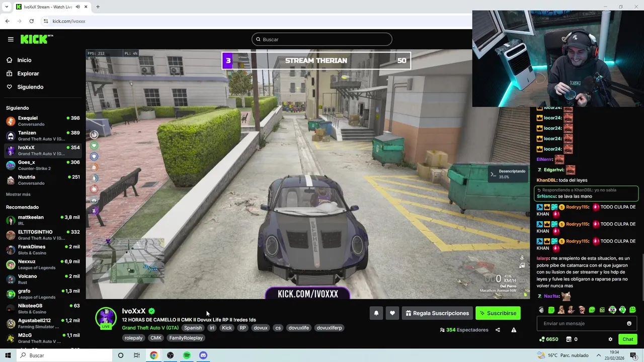Click the Windows taskbar Buscar search box
The height and width of the screenshot is (362, 644).
click(64, 355)
